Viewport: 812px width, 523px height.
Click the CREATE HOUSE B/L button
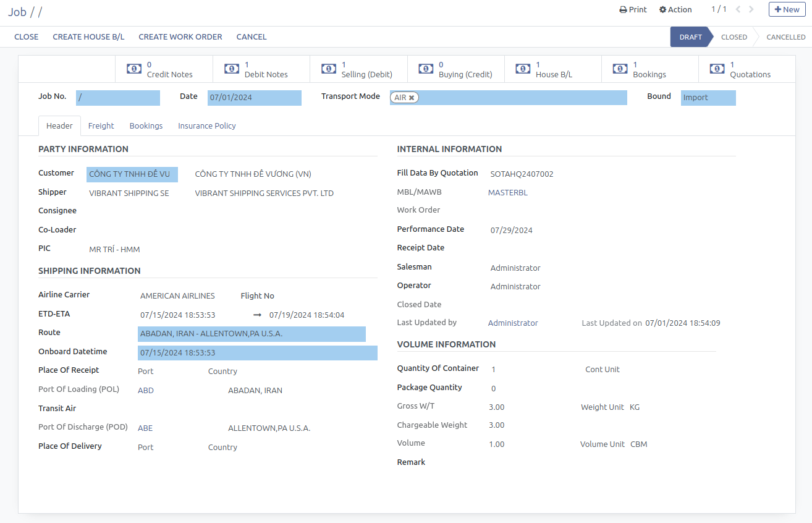point(88,36)
